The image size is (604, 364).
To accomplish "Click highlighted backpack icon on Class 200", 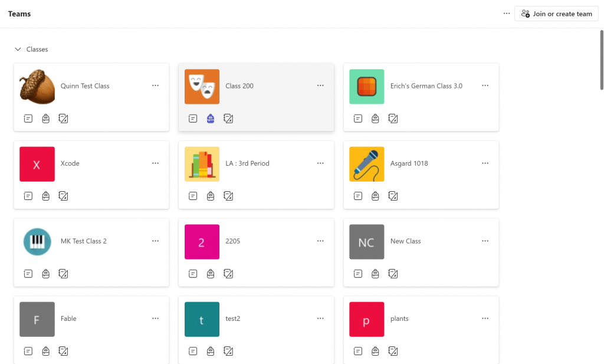I will point(211,119).
